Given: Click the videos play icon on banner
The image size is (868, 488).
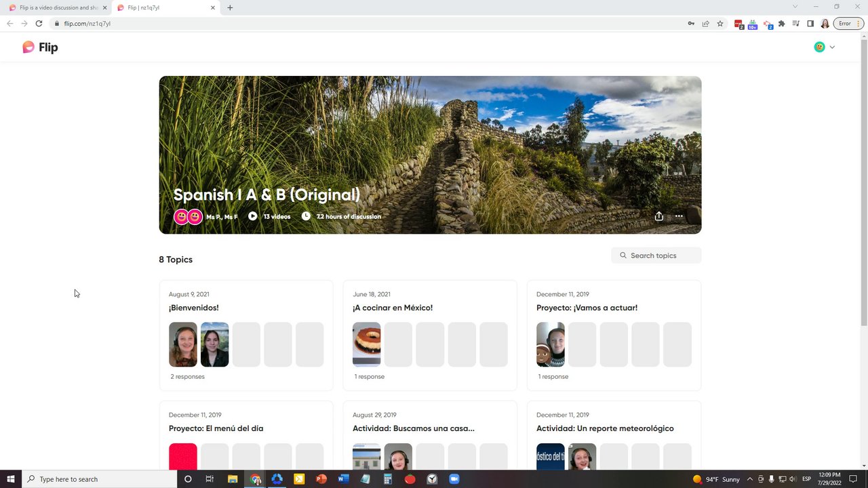Looking at the screenshot, I should [252, 216].
